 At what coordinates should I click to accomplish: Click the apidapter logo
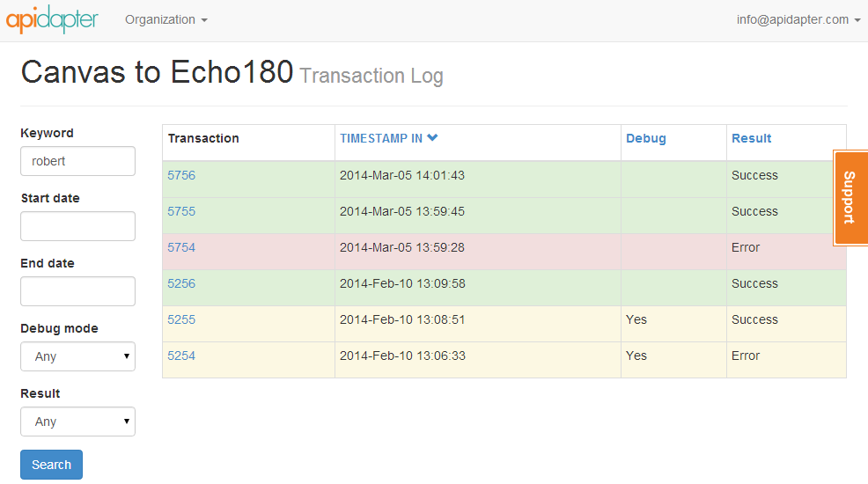(52, 19)
